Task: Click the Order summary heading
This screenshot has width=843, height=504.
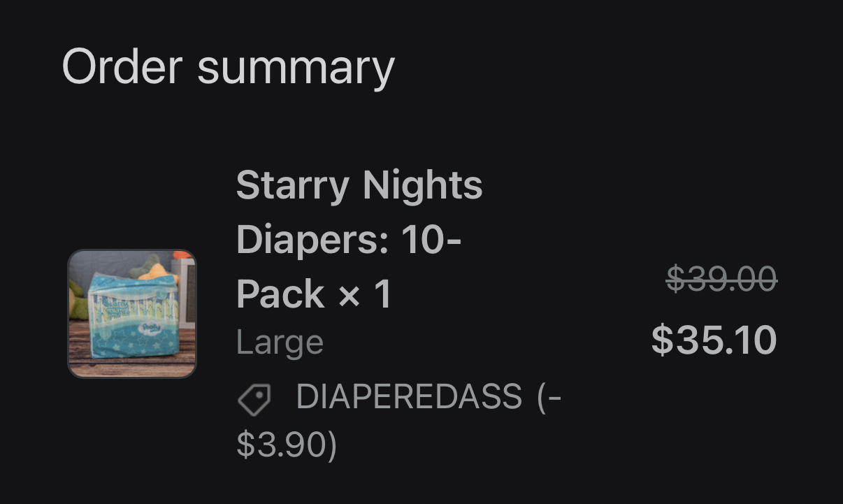Action: (x=228, y=67)
